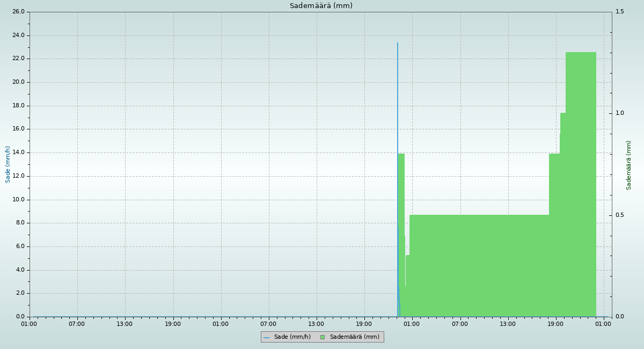Click the blue line icon in the legend
Image resolution: width=644 pixels, height=349 pixels.
pyautogui.click(x=266, y=337)
